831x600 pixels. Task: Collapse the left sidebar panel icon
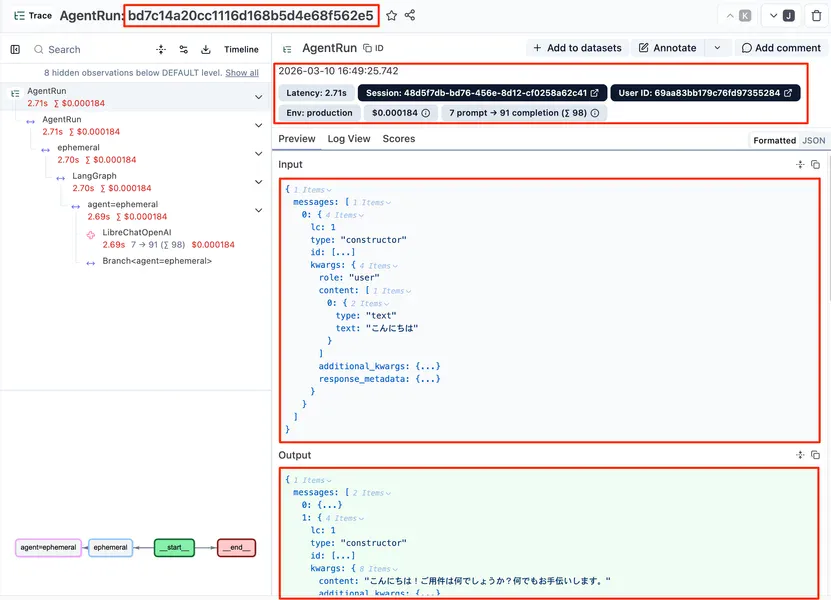coord(15,49)
